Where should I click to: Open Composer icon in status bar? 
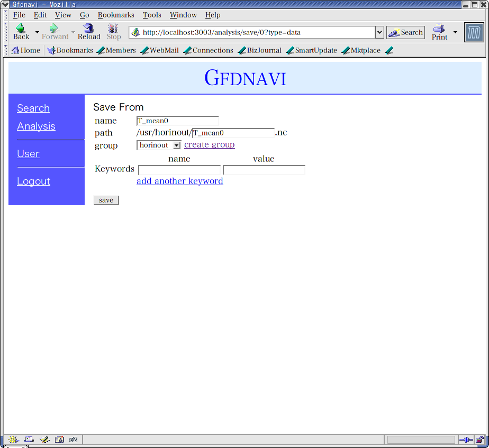44,440
